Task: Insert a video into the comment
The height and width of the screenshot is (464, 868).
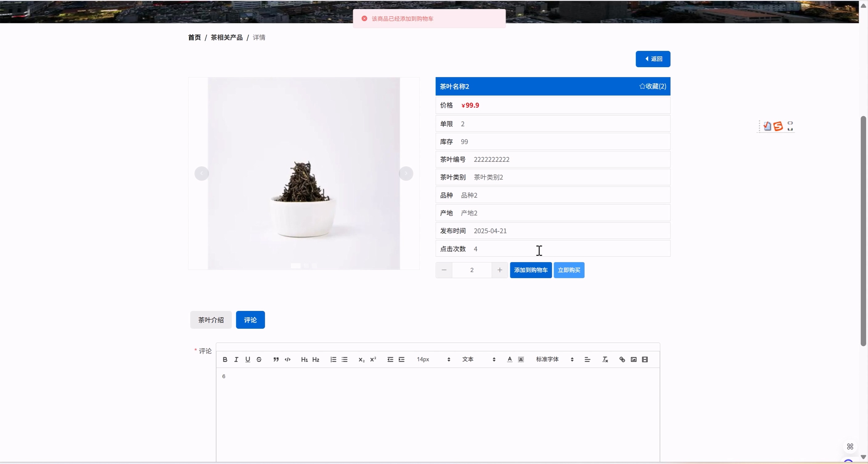Action: 645,359
